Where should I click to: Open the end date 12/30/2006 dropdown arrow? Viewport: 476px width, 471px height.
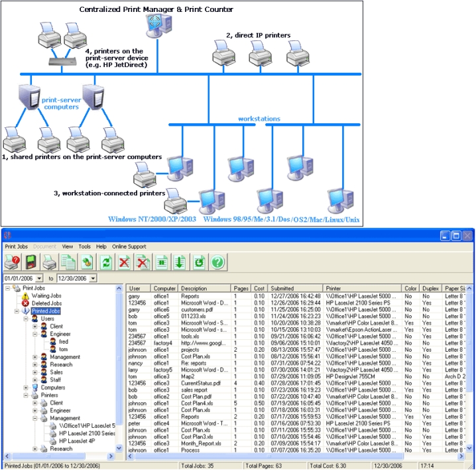pos(94,279)
